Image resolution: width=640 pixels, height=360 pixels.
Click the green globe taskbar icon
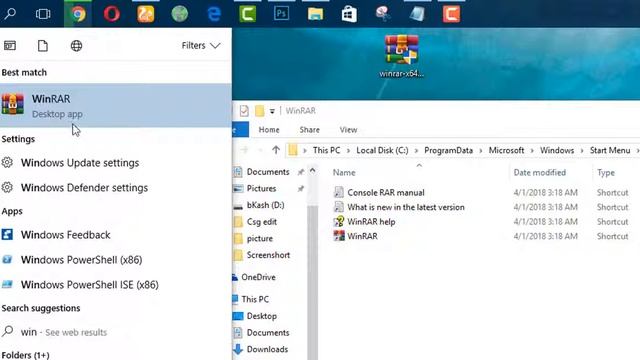click(180, 14)
